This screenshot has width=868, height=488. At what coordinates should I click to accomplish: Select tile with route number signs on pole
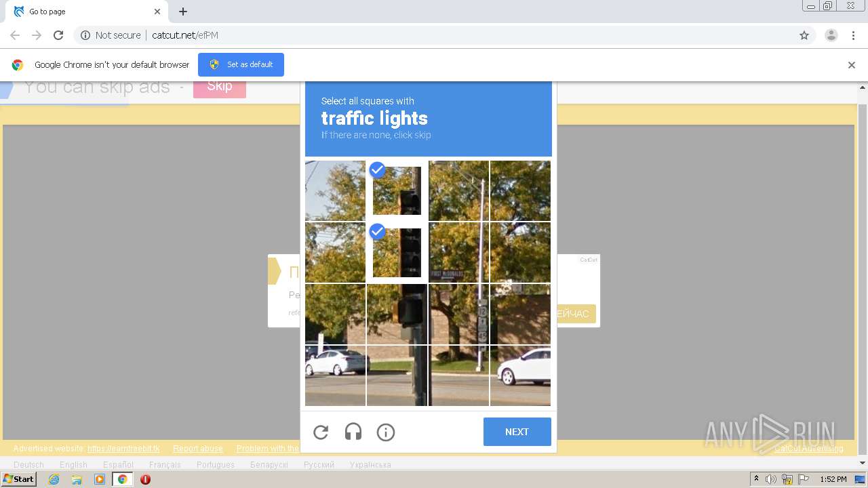tap(458, 314)
